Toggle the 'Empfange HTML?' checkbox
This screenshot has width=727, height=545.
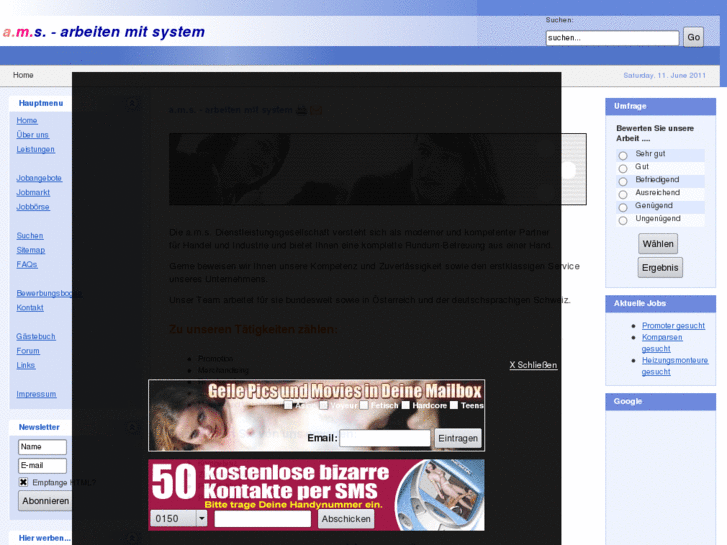point(23,482)
